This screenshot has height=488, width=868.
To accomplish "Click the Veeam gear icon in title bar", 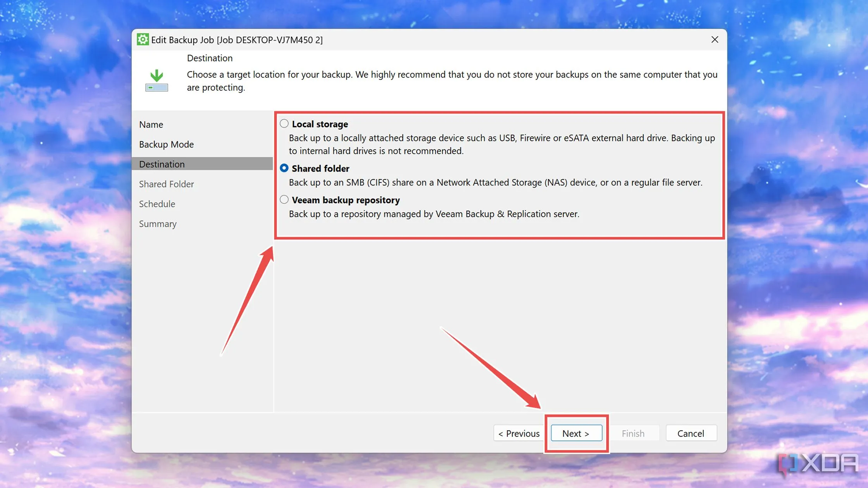I will click(143, 40).
